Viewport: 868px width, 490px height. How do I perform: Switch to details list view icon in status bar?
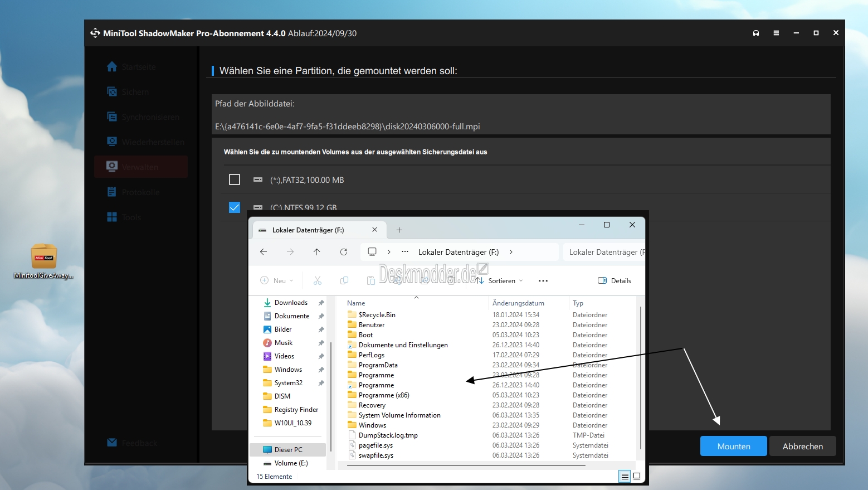[625, 476]
